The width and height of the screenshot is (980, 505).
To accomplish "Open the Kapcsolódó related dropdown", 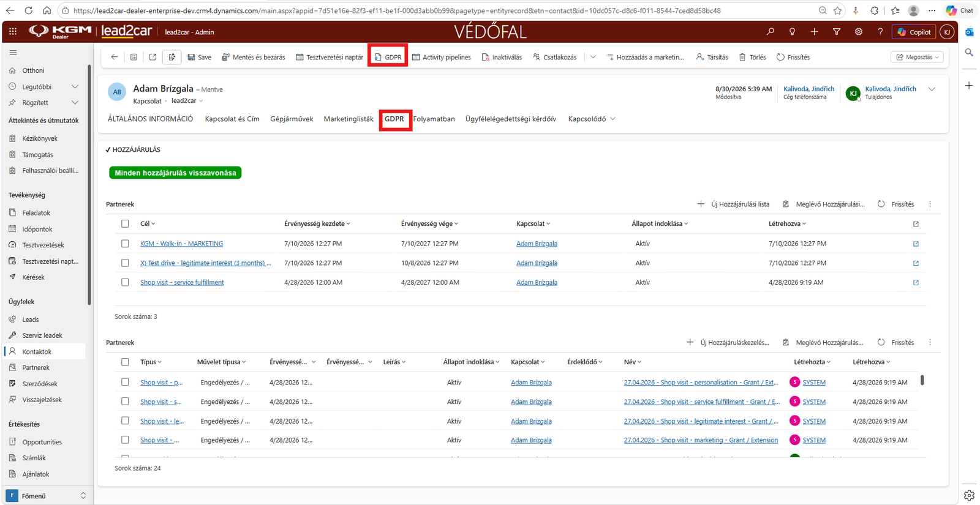I will (592, 119).
